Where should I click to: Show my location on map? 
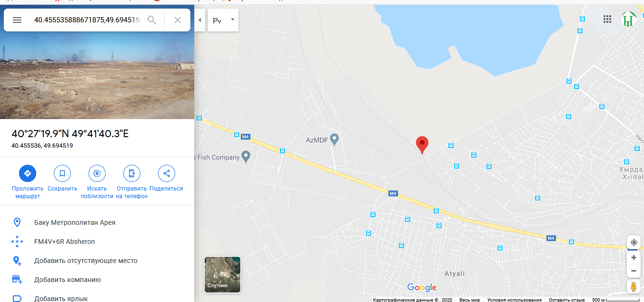coord(634,242)
